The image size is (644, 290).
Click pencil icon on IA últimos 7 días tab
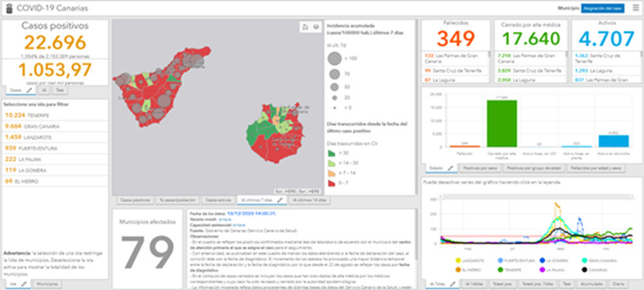pyautogui.click(x=279, y=200)
